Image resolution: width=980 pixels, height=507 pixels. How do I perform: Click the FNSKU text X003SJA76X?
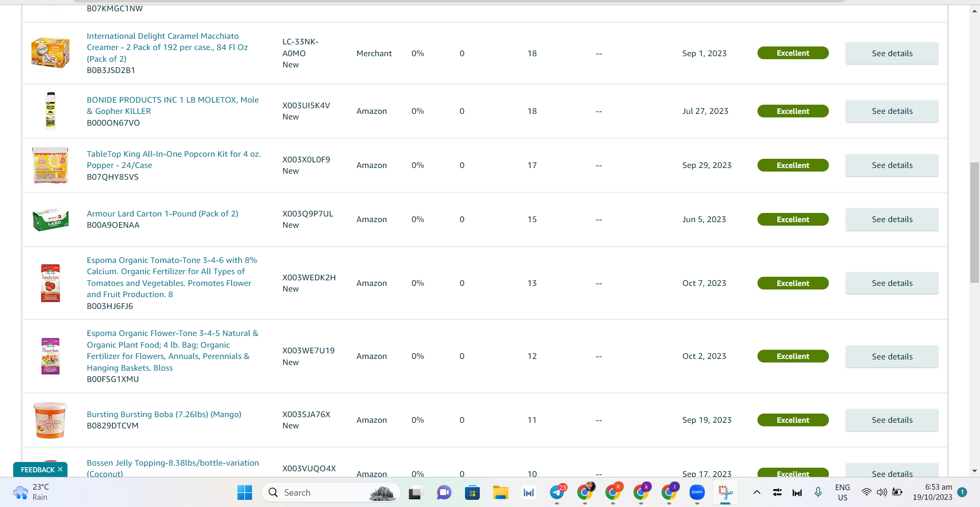306,414
